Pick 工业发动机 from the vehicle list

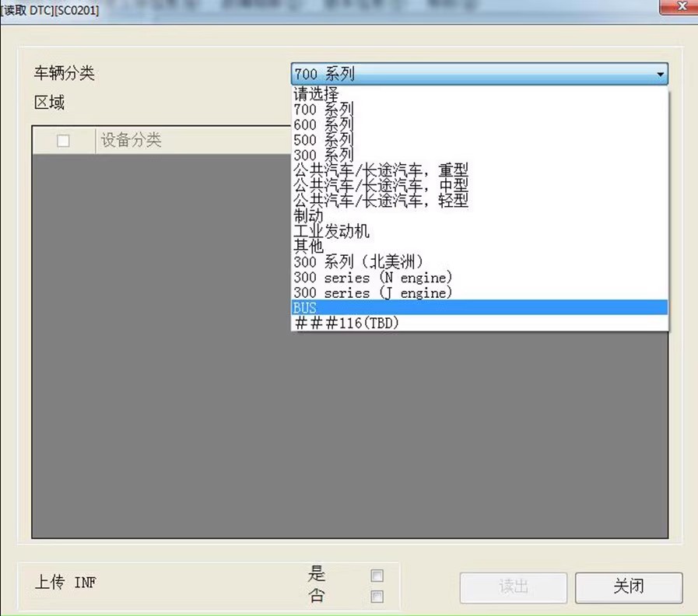[x=479, y=231]
